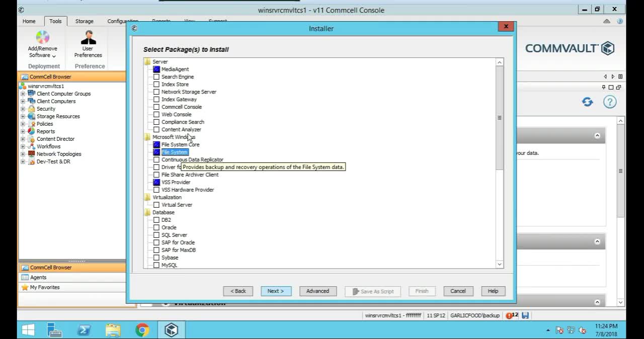644x339 pixels.
Task: Click the clock in system tray
Action: pyautogui.click(x=606, y=330)
